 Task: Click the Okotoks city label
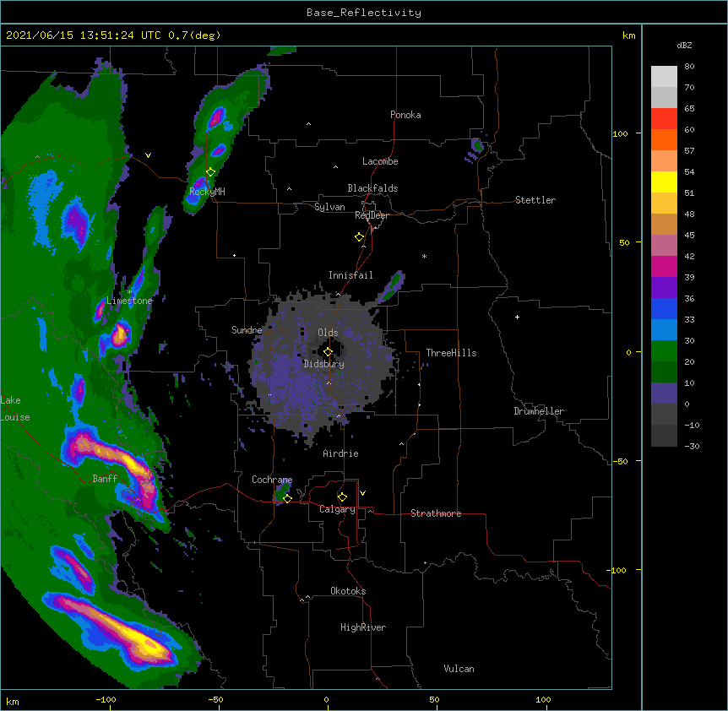(348, 591)
